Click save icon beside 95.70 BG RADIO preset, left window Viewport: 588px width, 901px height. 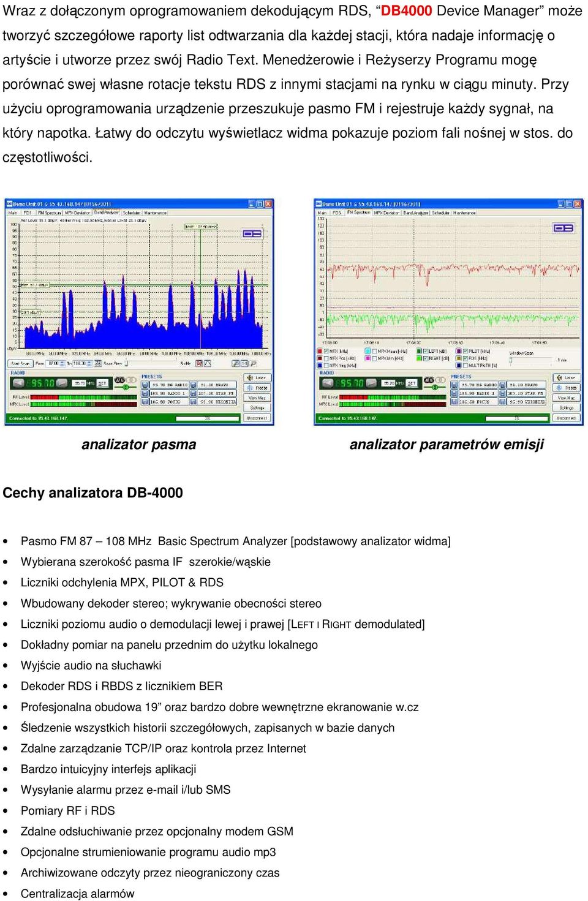coord(145,385)
